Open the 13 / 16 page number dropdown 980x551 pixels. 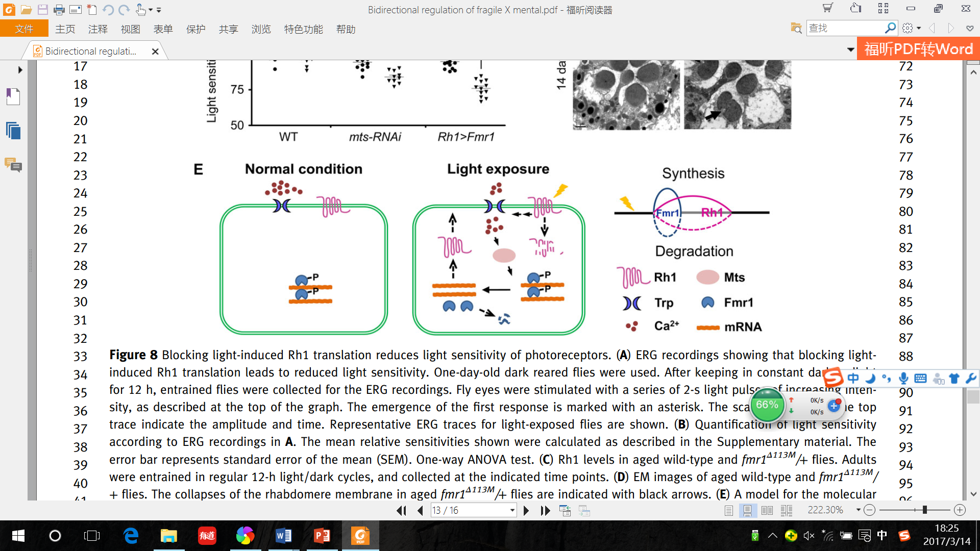(x=512, y=511)
